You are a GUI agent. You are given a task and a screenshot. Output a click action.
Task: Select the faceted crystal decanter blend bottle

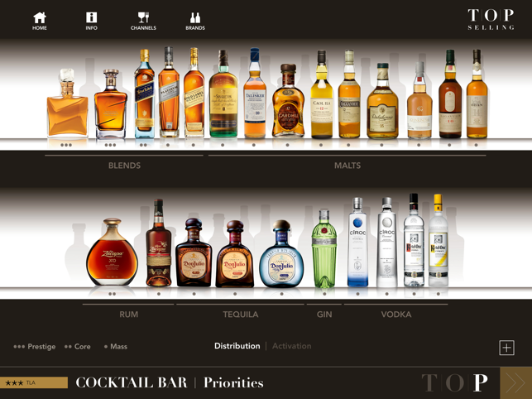[x=67, y=103]
